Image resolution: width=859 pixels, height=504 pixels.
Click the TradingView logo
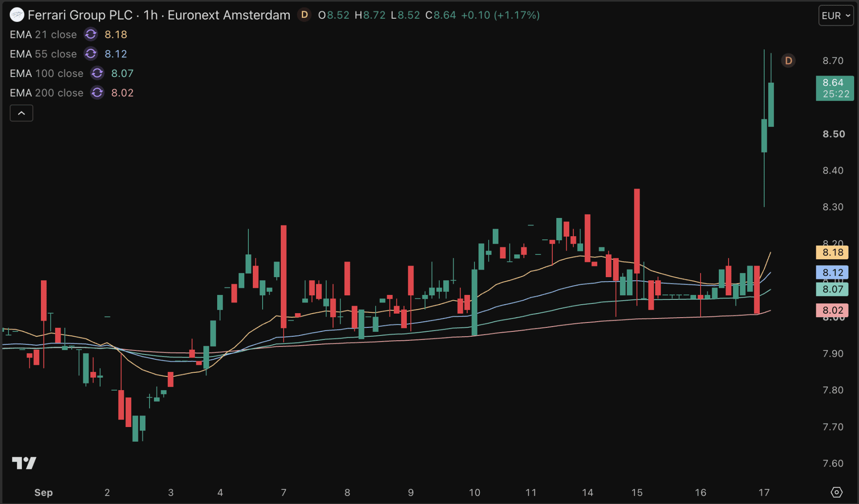(24, 463)
